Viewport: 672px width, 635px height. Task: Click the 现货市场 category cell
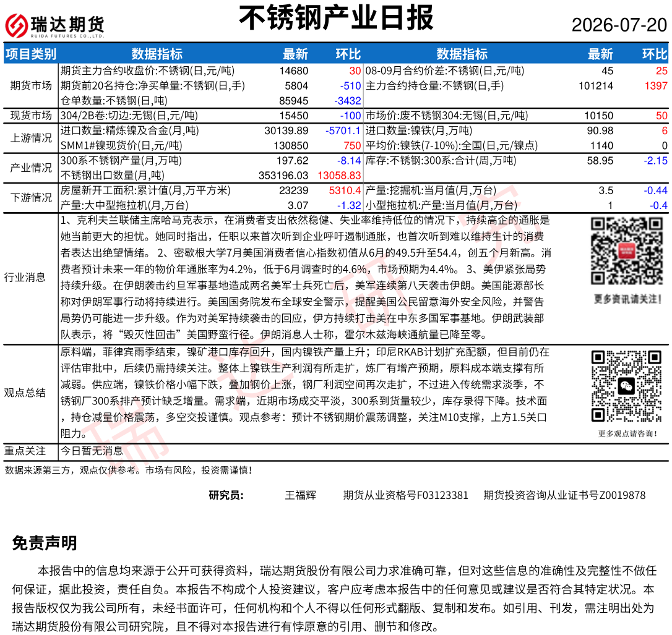click(30, 116)
